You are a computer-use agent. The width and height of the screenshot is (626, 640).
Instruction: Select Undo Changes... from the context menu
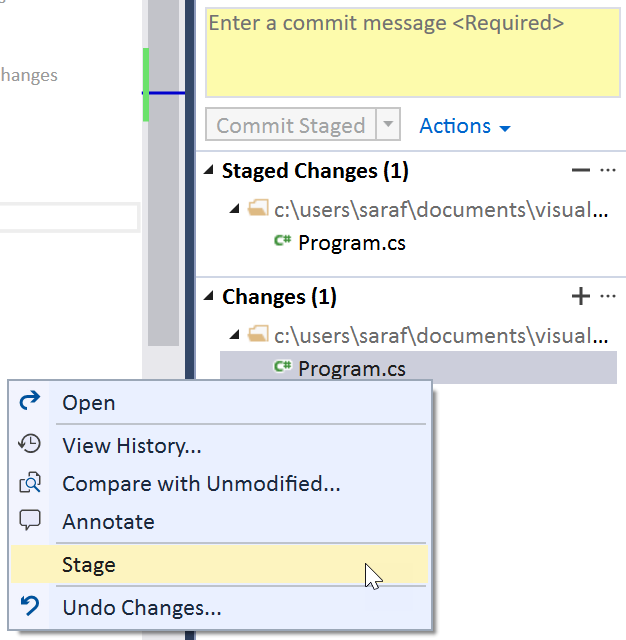141,607
